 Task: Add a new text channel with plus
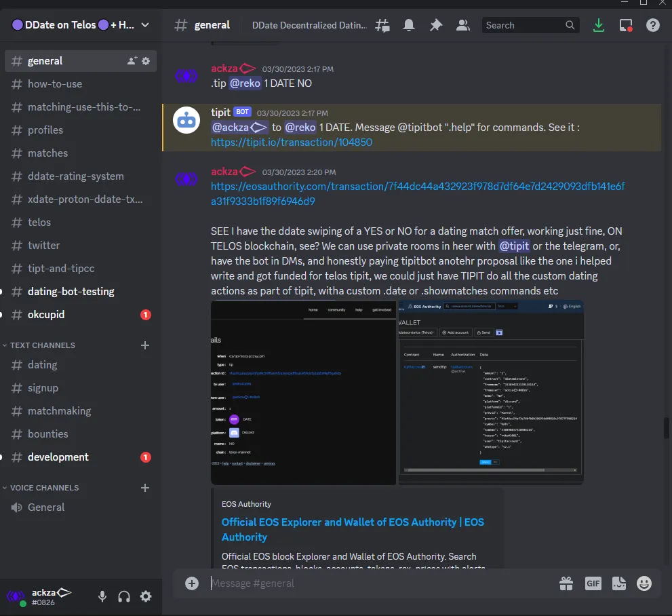[145, 345]
